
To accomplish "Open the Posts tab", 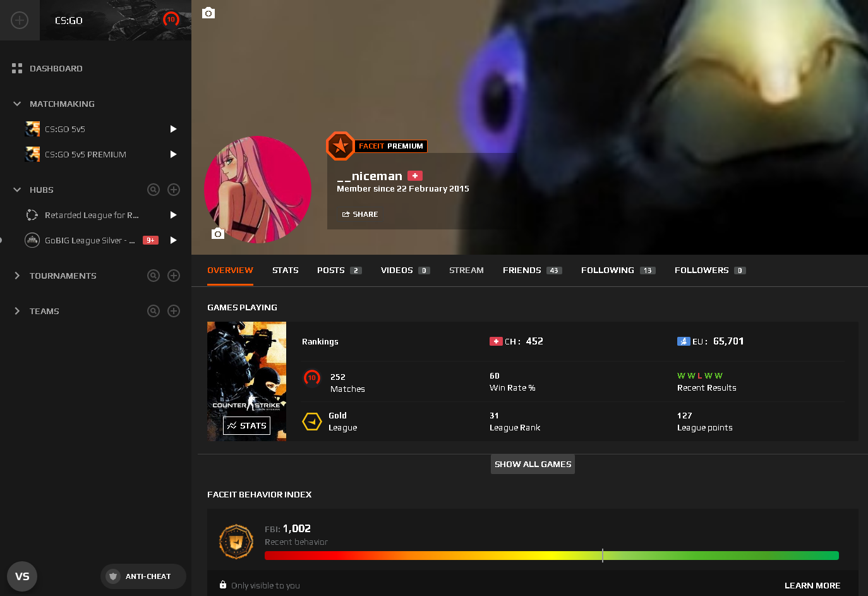I will 339,270.
